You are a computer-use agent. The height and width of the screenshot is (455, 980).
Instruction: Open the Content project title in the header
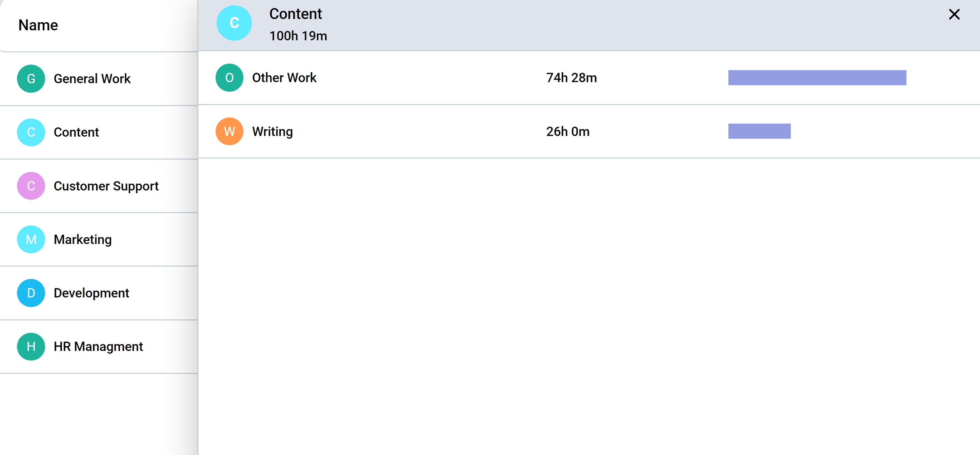295,14
